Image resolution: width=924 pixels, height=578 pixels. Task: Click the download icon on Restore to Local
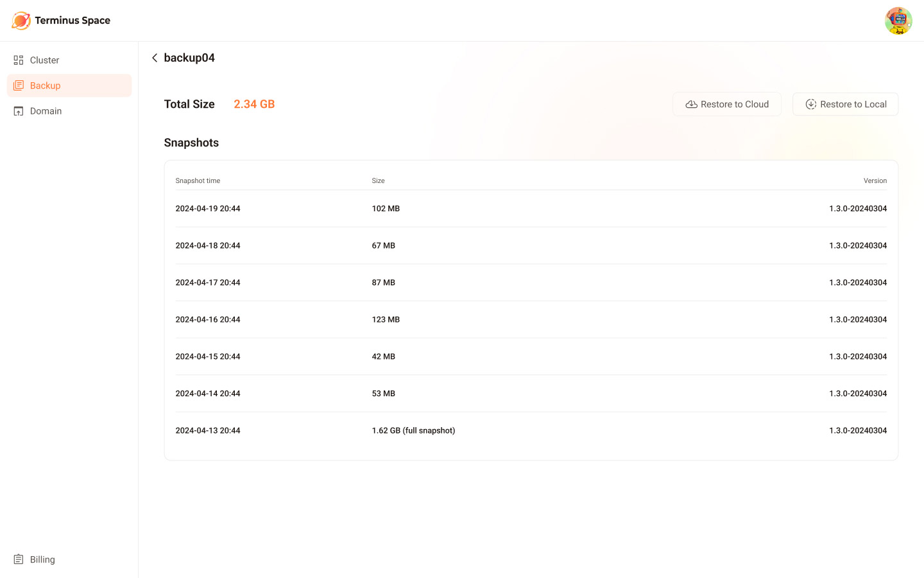811,105
